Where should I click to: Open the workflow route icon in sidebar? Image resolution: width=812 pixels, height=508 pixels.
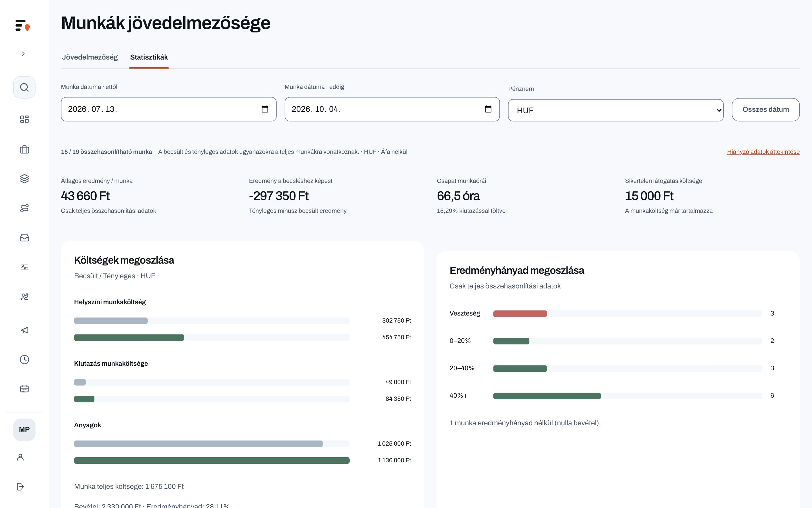point(24,208)
